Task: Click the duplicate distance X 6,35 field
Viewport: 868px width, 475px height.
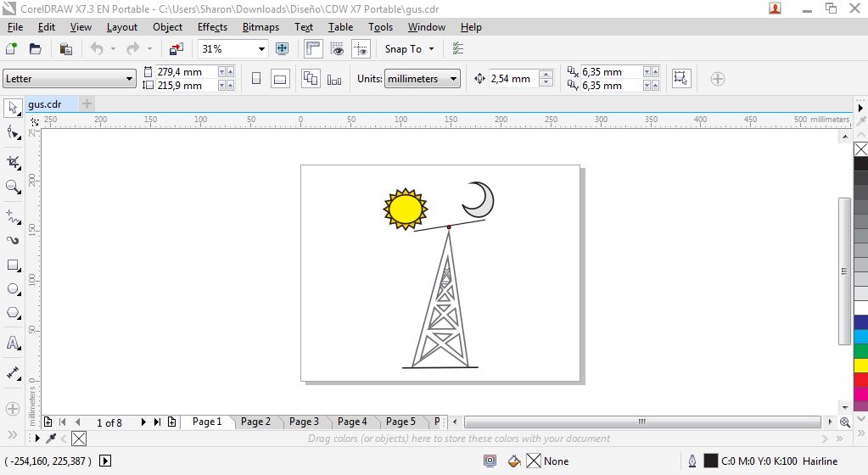Action: tap(611, 72)
